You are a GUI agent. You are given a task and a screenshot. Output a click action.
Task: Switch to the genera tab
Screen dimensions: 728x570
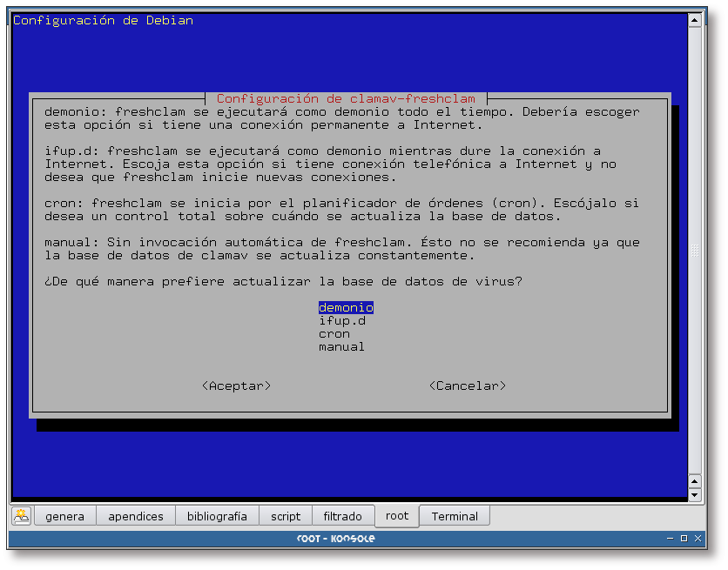coord(64,516)
